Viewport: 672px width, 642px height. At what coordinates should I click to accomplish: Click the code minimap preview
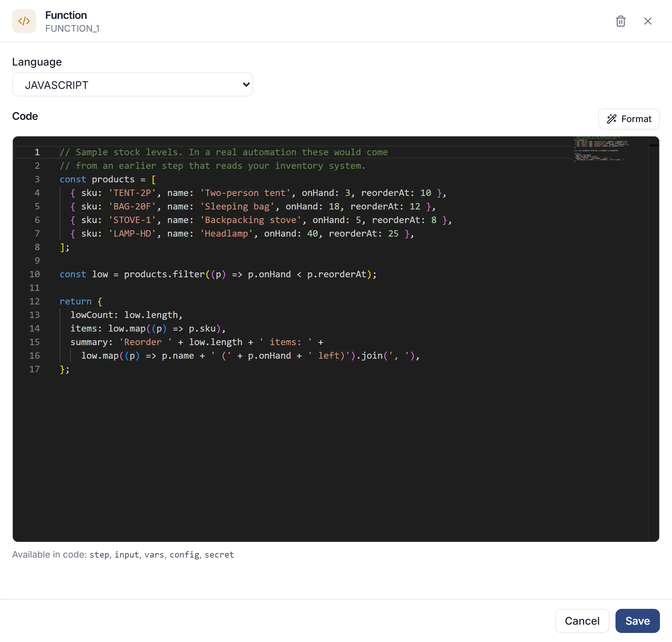coord(601,149)
